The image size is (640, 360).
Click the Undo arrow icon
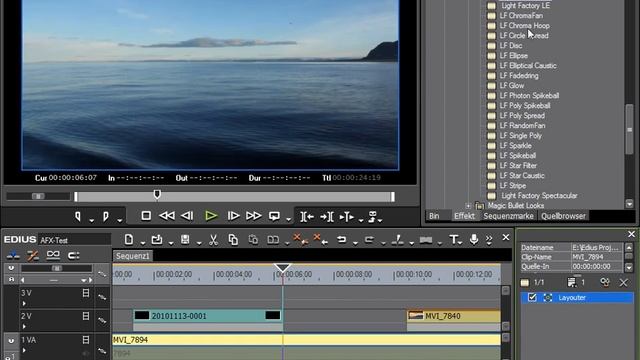342,240
